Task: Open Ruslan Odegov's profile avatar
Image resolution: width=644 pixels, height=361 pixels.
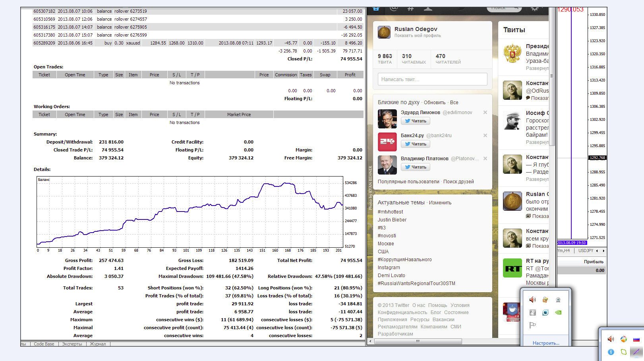Action: (x=384, y=32)
